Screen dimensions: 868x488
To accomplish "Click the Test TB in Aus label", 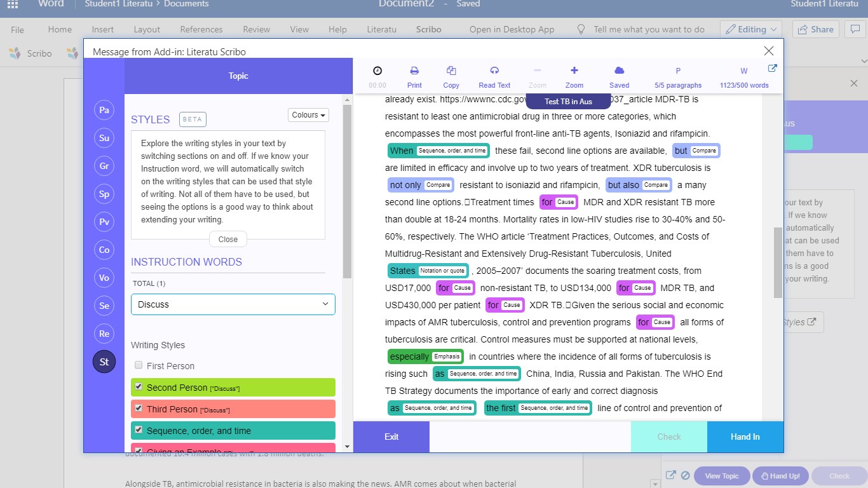I will 569,102.
